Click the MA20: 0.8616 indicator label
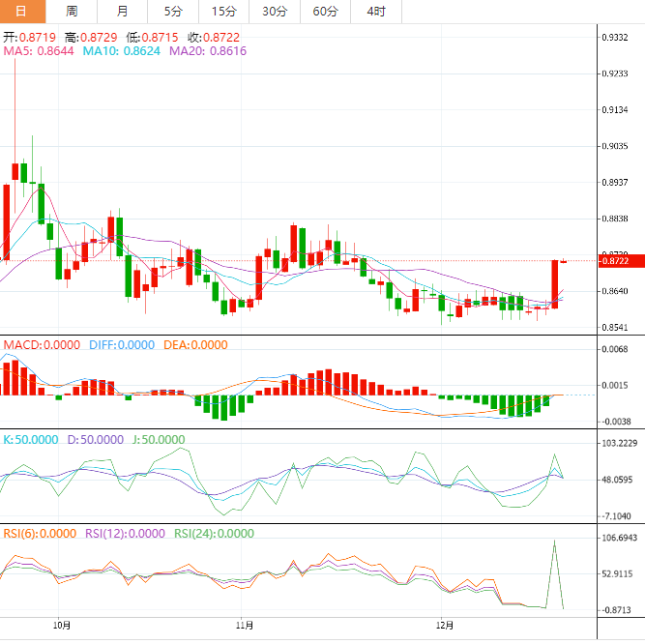Screen dimensions: 645x644 tap(208, 51)
